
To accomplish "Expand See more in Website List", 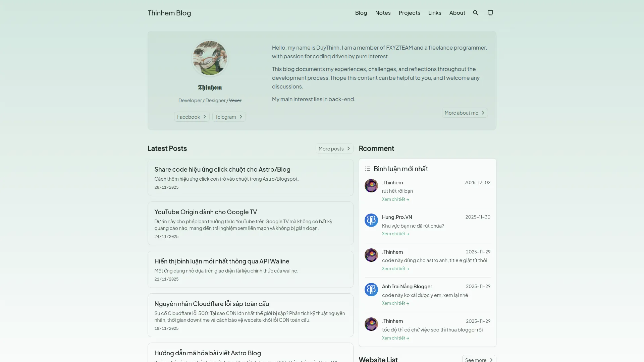I will click(x=479, y=360).
